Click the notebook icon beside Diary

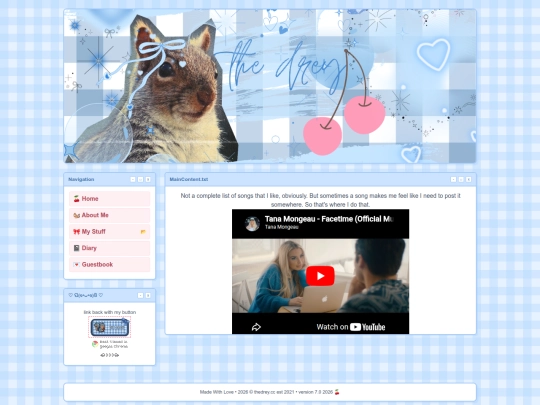click(x=76, y=248)
